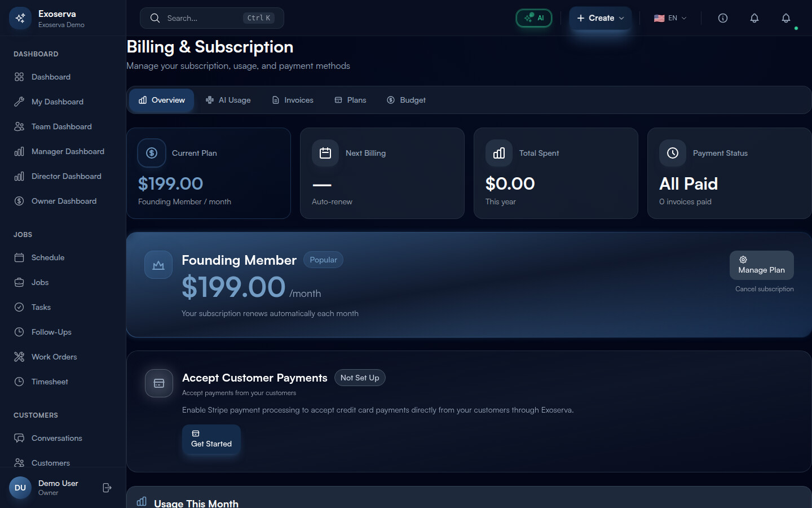Click the logout icon beside Demo User
This screenshot has width=812, height=508.
(107, 488)
